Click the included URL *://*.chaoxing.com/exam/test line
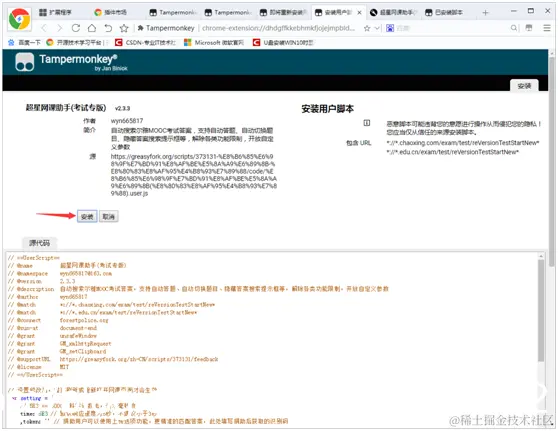Image resolution: width=558 pixels, height=431 pixels. pos(463,143)
